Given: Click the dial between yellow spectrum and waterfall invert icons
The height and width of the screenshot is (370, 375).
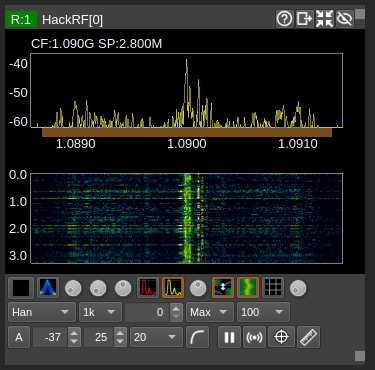Looking at the screenshot, I should 198,288.
